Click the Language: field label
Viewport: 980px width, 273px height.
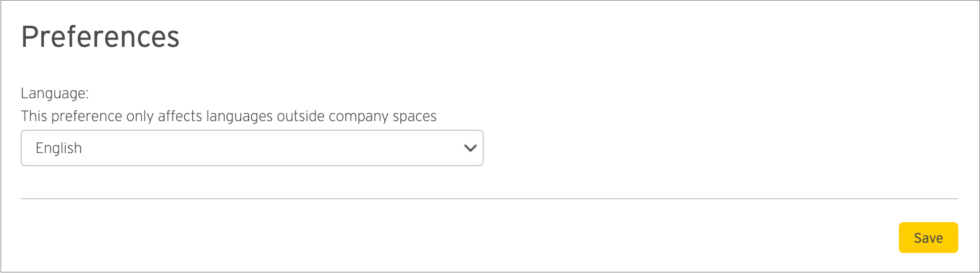coord(55,94)
